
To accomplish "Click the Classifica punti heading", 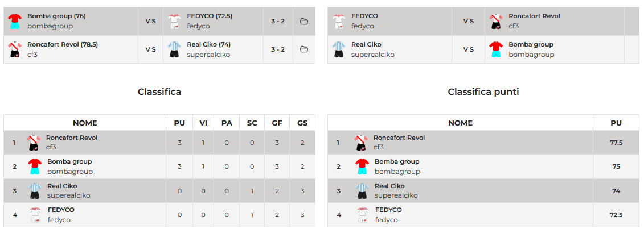I will (483, 91).
